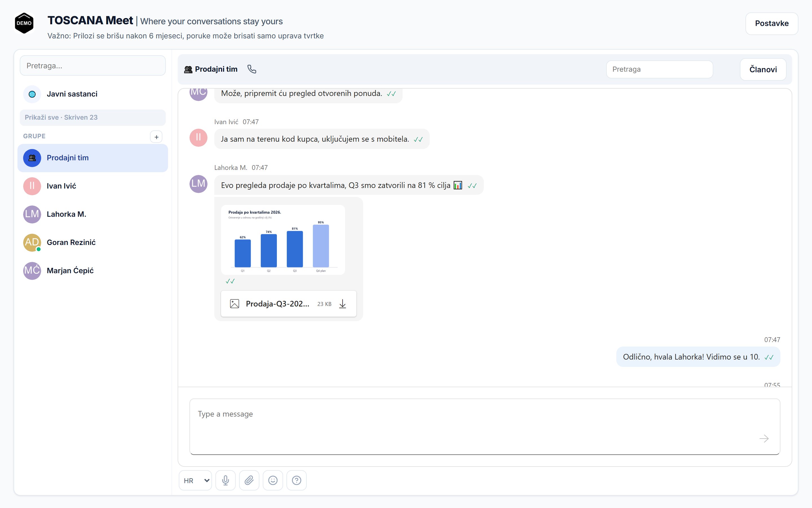
Task: Click the Prodajni tim group avatar in sidebar
Action: point(32,158)
